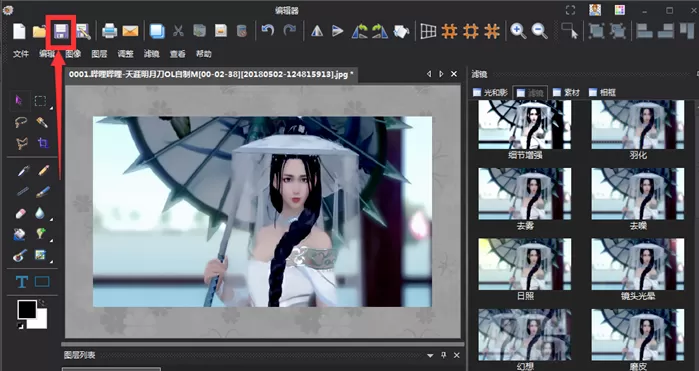
Task: Click the previous document tab arrow
Action: point(429,74)
